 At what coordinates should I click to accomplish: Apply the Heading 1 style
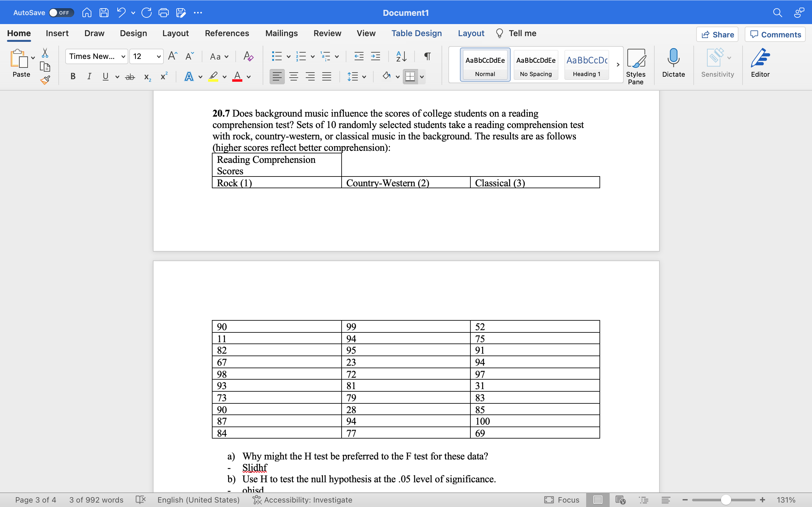586,65
